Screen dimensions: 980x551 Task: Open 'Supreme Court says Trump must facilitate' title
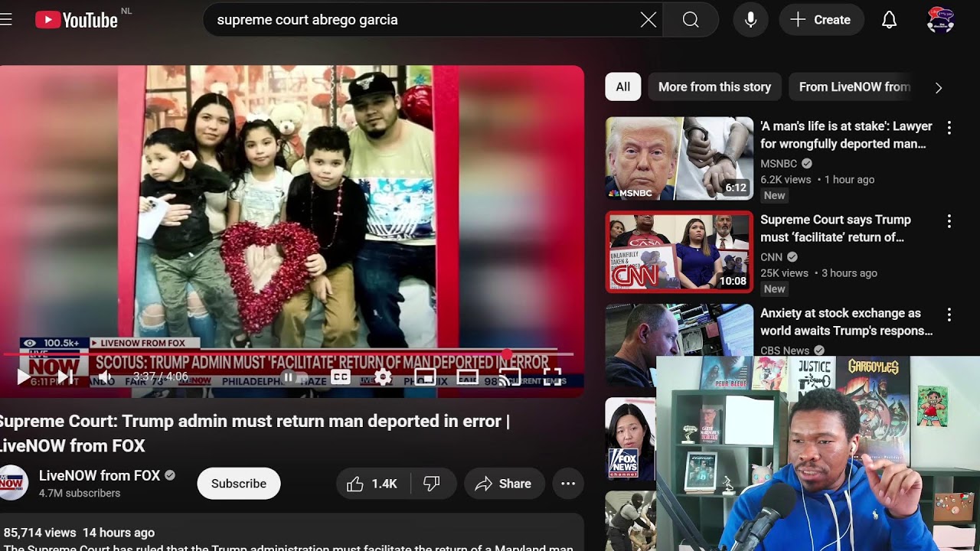tap(836, 228)
